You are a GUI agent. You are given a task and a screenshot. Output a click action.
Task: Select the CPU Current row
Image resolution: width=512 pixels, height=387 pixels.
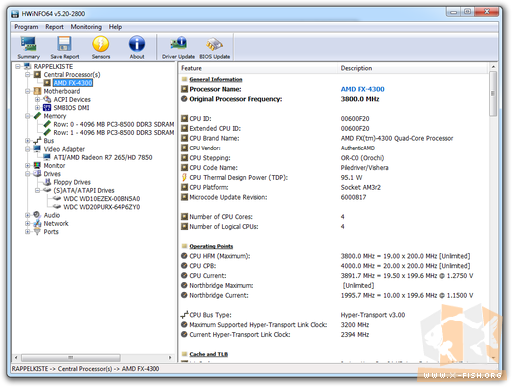point(333,276)
